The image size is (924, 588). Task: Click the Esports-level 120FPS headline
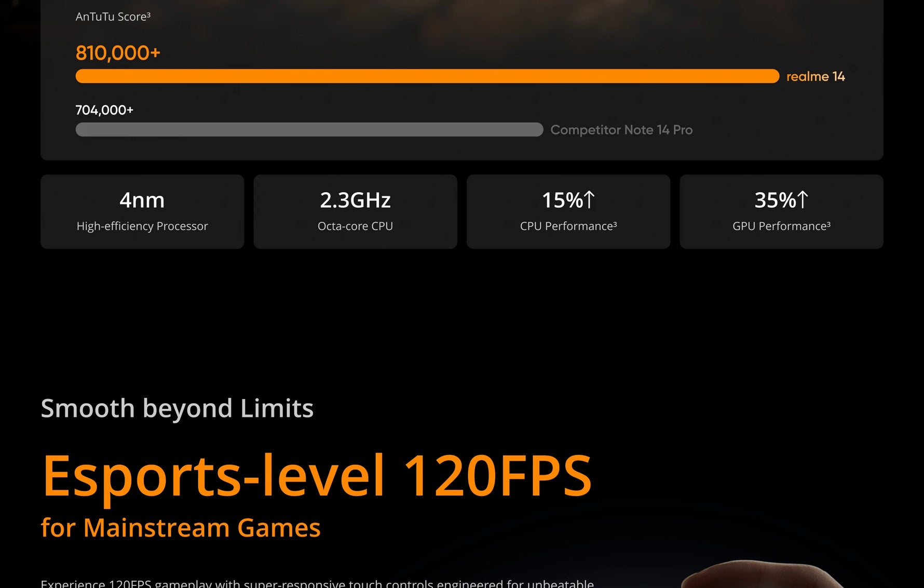point(317,475)
